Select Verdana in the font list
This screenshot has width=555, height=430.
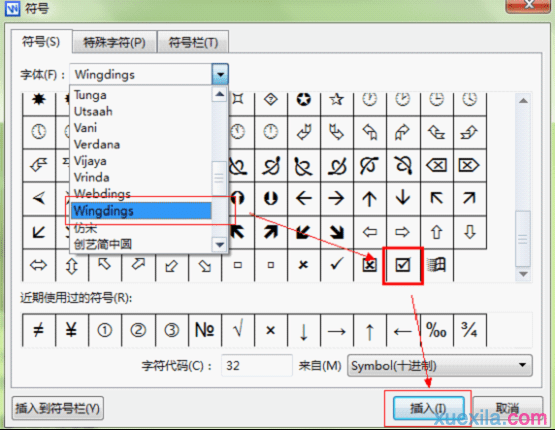(x=97, y=144)
